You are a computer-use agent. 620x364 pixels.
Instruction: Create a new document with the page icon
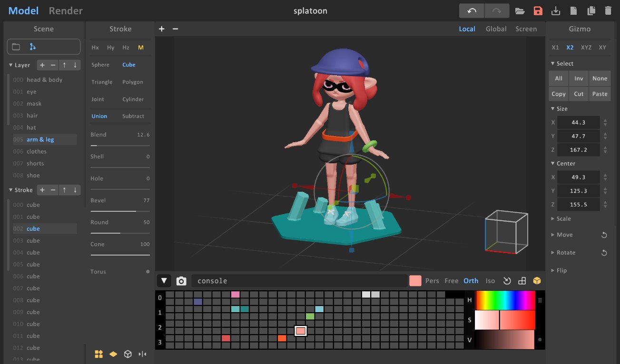[x=573, y=10]
